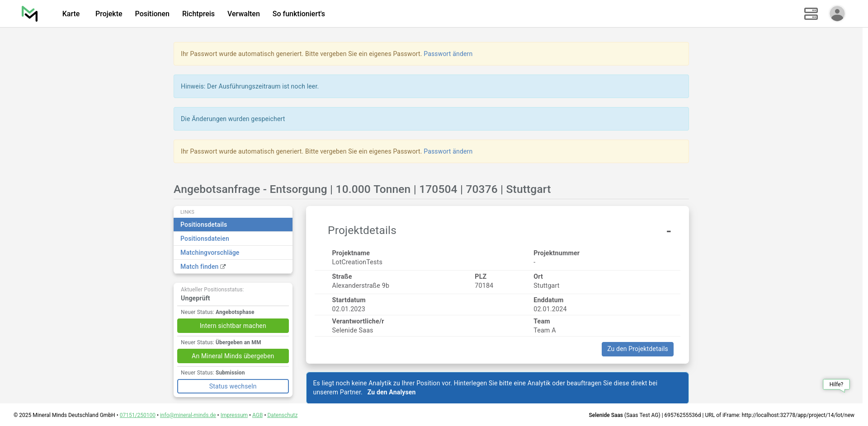Click the Mineral Minds logo
Viewport: 868px width, 426px height.
coord(29,14)
